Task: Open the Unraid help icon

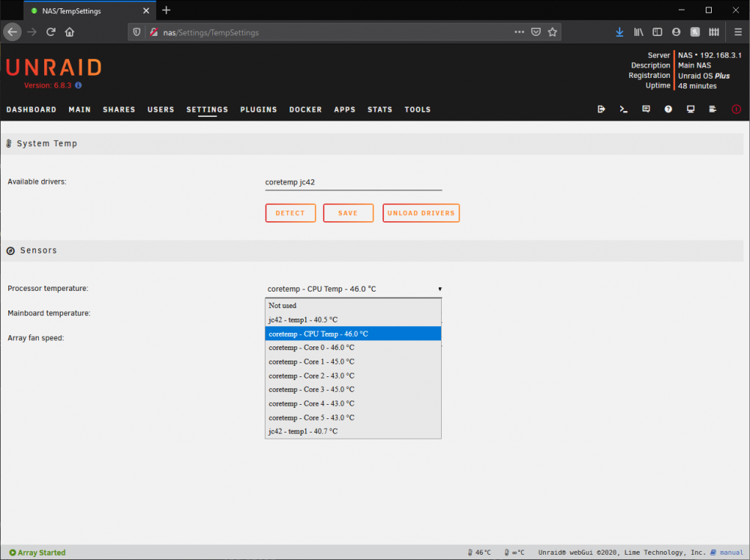Action: pos(668,109)
